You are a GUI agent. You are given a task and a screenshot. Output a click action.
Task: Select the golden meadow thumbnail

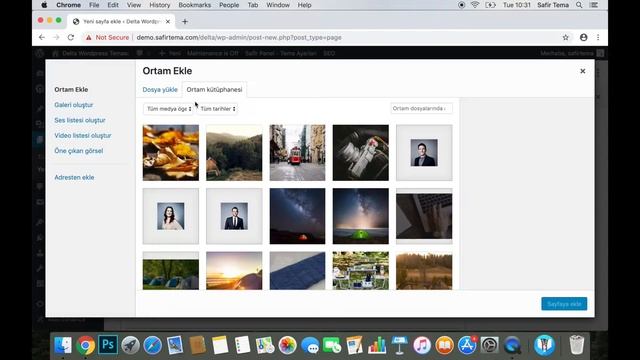click(424, 271)
